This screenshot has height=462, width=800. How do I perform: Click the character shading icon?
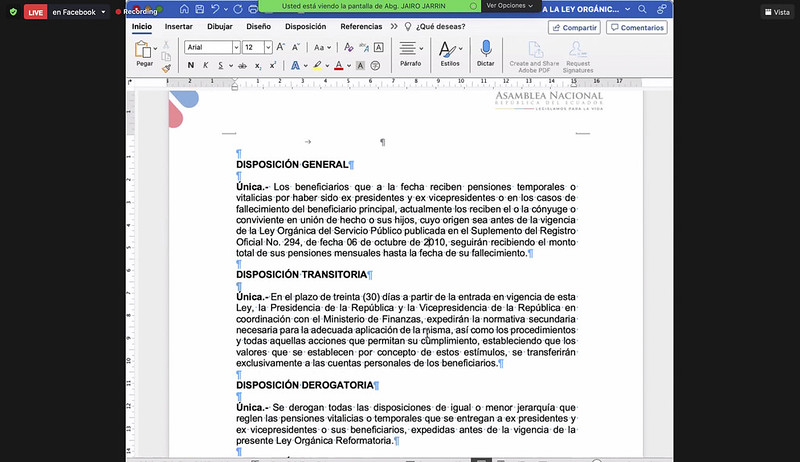pos(360,65)
